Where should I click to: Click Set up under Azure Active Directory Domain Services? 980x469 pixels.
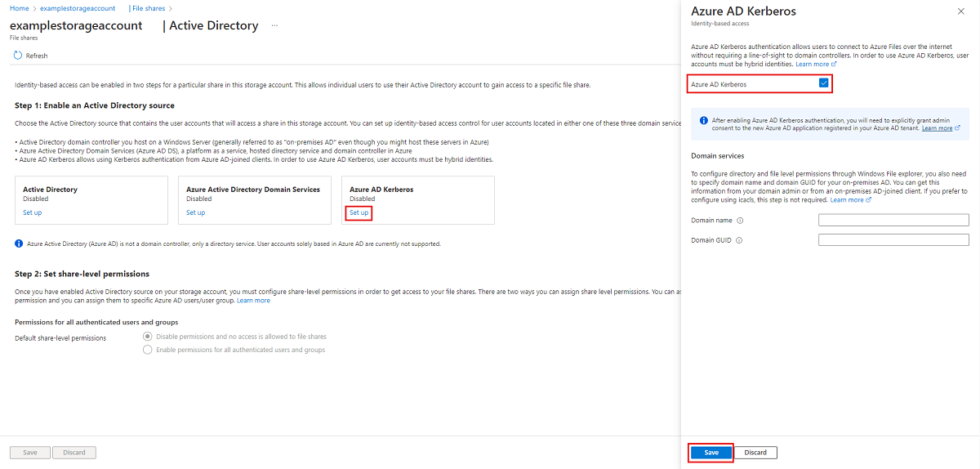point(196,212)
